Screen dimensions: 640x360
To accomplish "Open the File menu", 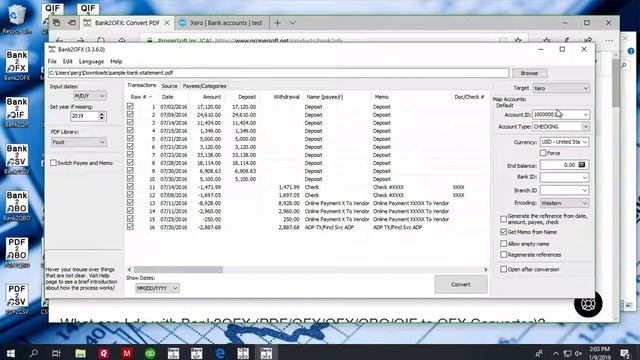I will (52, 61).
